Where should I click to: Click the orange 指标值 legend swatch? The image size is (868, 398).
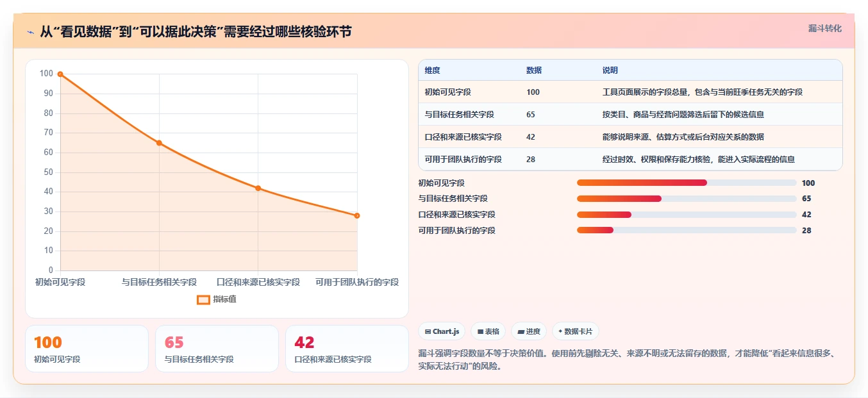[x=203, y=299]
